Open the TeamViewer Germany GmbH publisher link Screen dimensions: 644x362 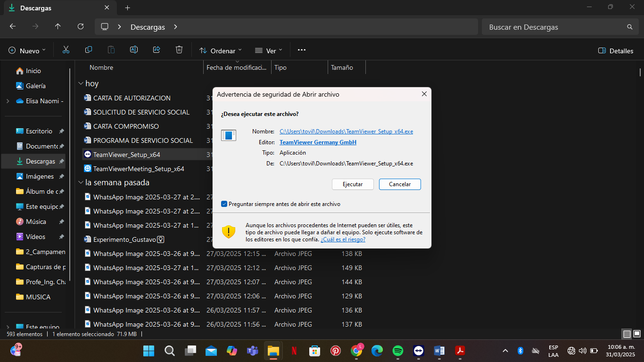point(318,142)
